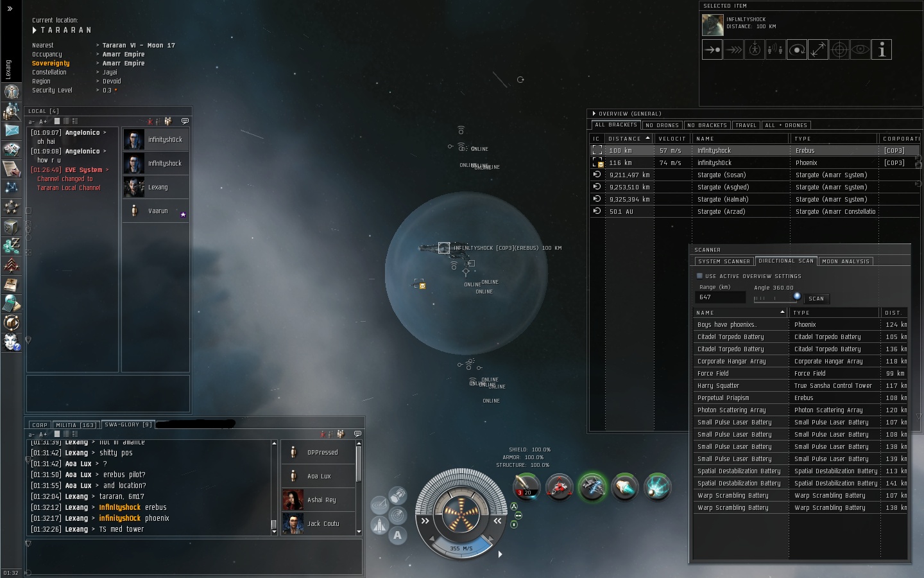Switch overview to No Drones tab
The image size is (924, 578).
pos(662,125)
